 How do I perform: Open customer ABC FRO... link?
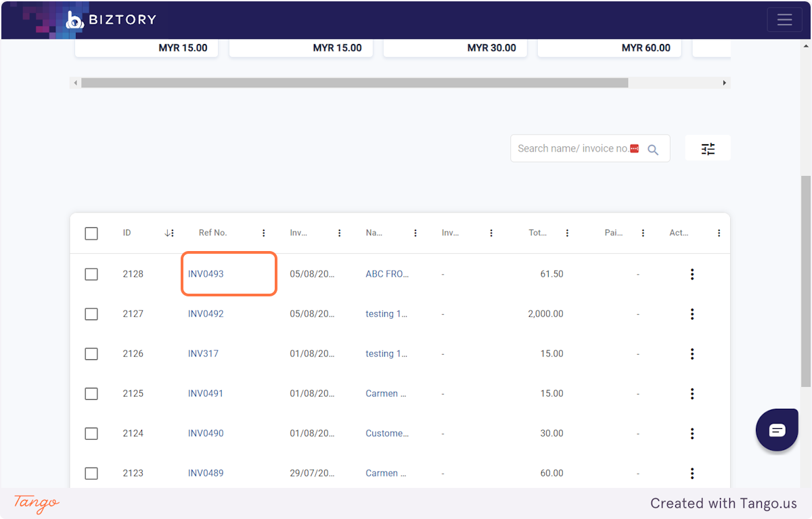coord(387,274)
